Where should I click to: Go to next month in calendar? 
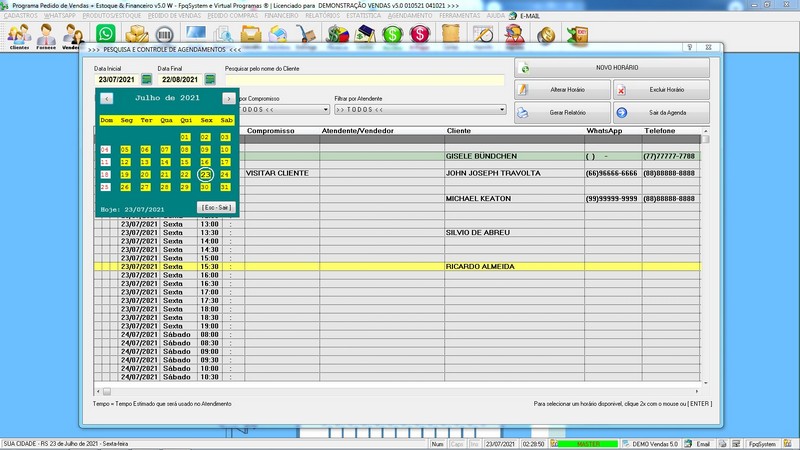(229, 98)
